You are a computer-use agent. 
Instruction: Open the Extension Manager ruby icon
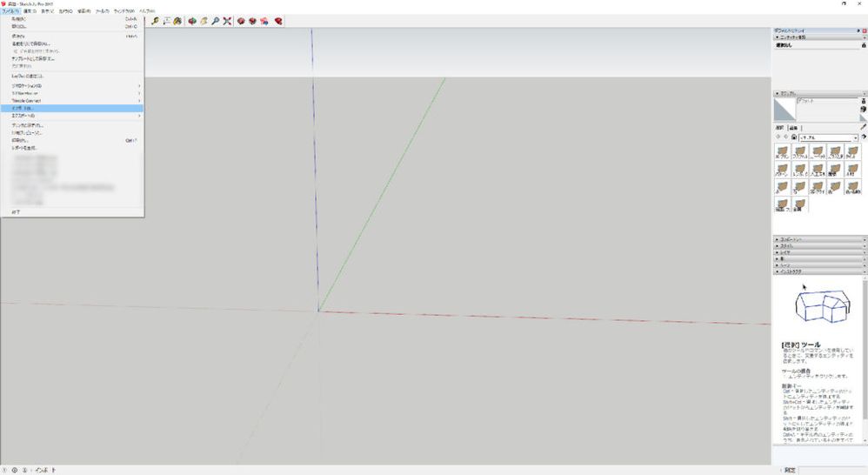[x=278, y=21]
